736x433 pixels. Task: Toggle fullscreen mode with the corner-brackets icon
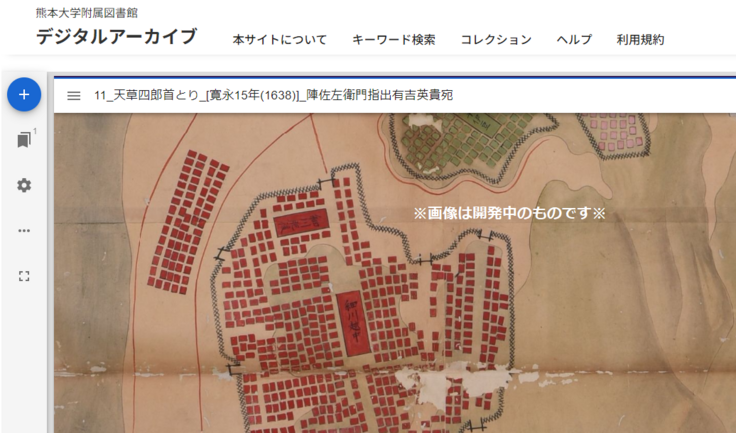(24, 275)
